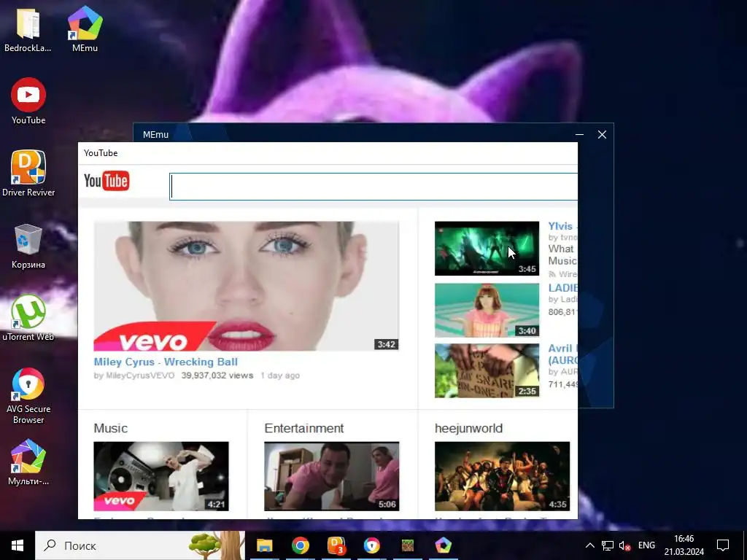Launch the uTorrent Web desktop shortcut

click(28, 318)
